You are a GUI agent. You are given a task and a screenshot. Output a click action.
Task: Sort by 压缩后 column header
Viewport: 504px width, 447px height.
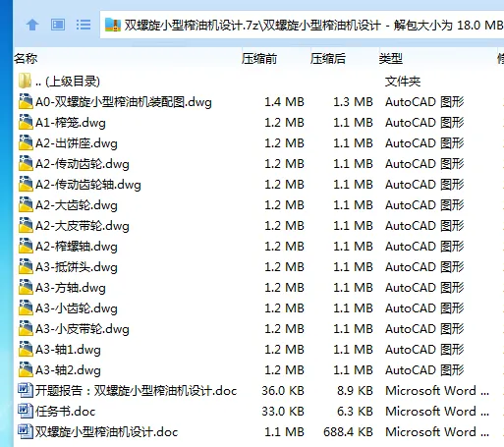tap(328, 59)
